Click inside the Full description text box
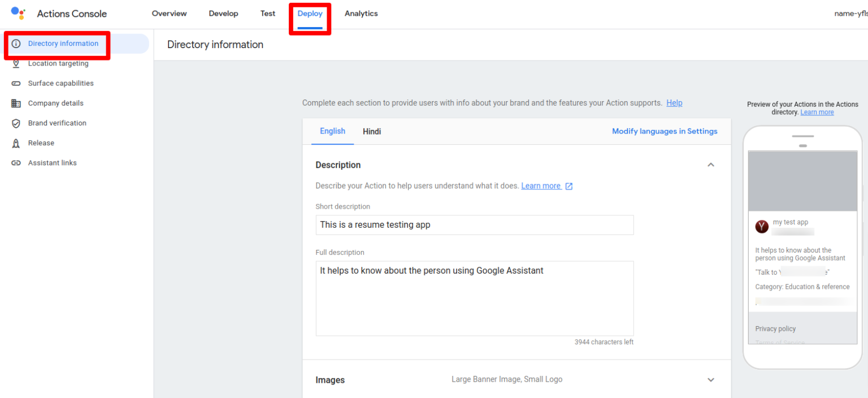This screenshot has width=868, height=398. [474, 298]
